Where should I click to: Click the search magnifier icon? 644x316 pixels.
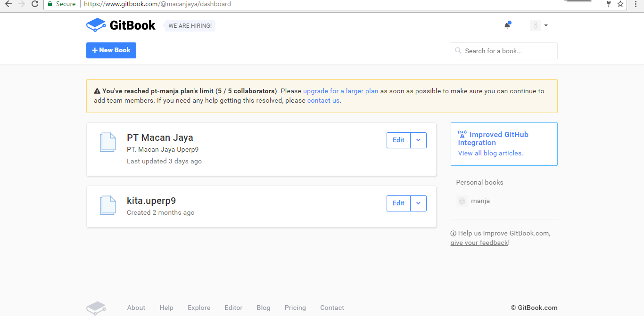[458, 51]
